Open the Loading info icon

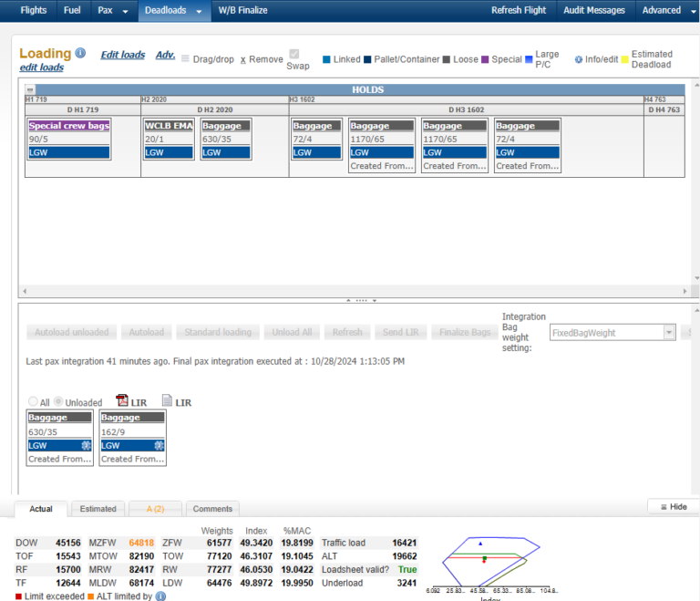click(80, 53)
